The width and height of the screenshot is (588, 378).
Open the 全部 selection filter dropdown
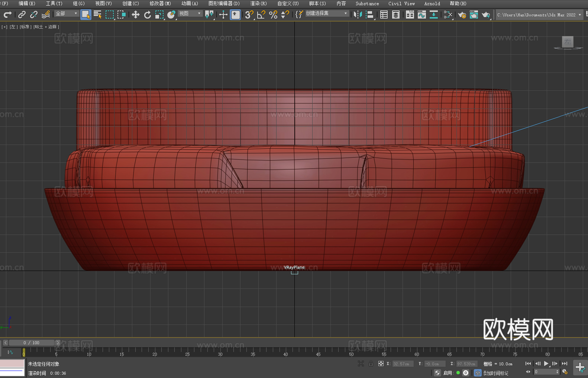point(67,13)
